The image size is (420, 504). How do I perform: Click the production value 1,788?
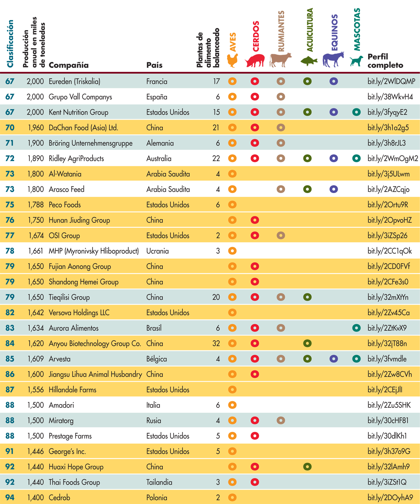[36, 205]
